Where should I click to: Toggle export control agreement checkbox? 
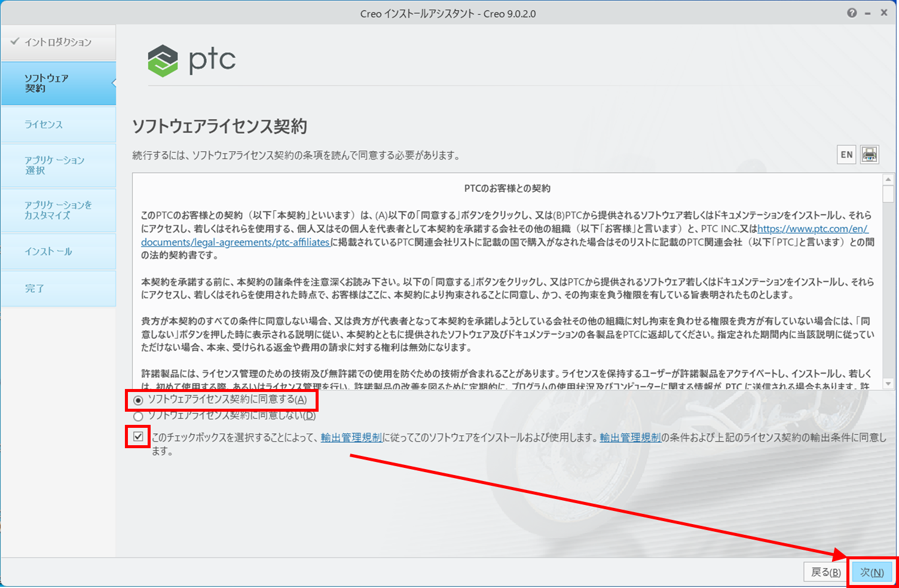[x=138, y=437]
